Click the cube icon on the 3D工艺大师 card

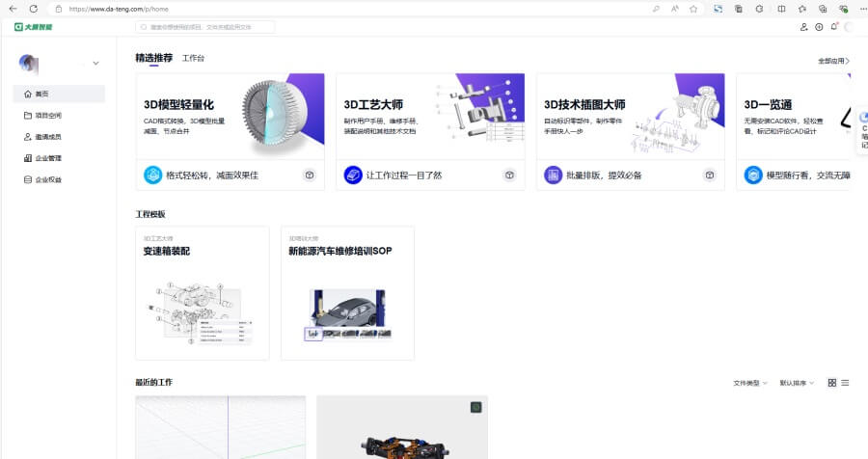pos(509,175)
